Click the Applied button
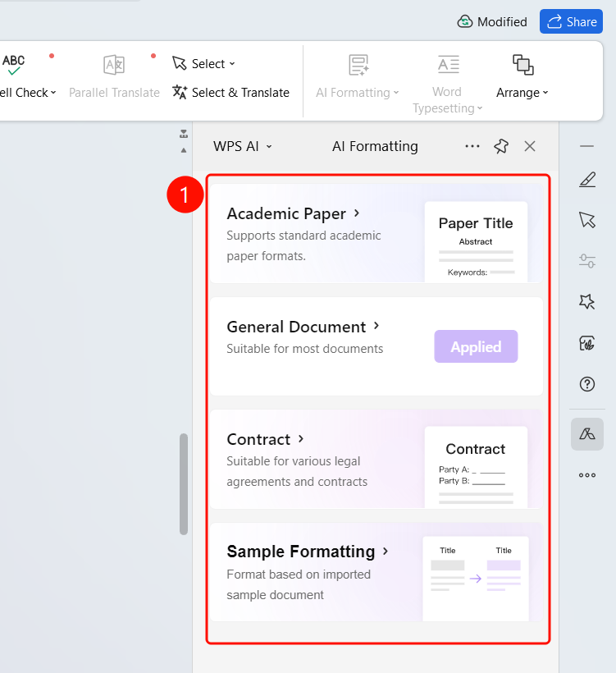The width and height of the screenshot is (616, 673). [476, 346]
